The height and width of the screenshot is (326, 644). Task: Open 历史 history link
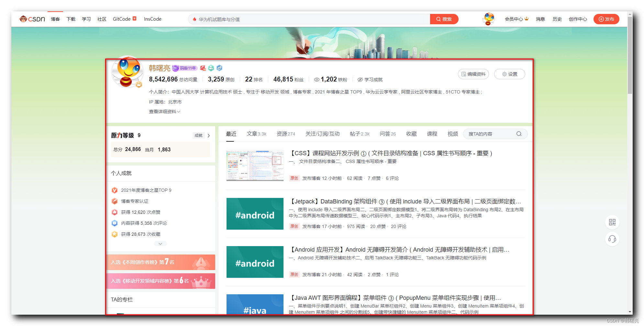pyautogui.click(x=557, y=19)
